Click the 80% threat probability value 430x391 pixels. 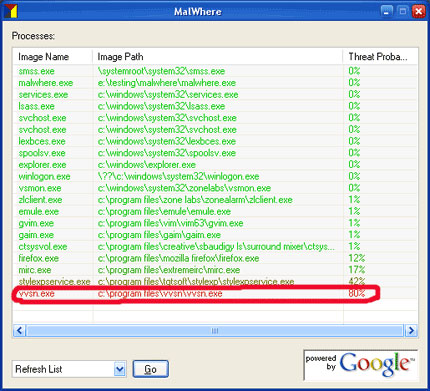point(357,293)
